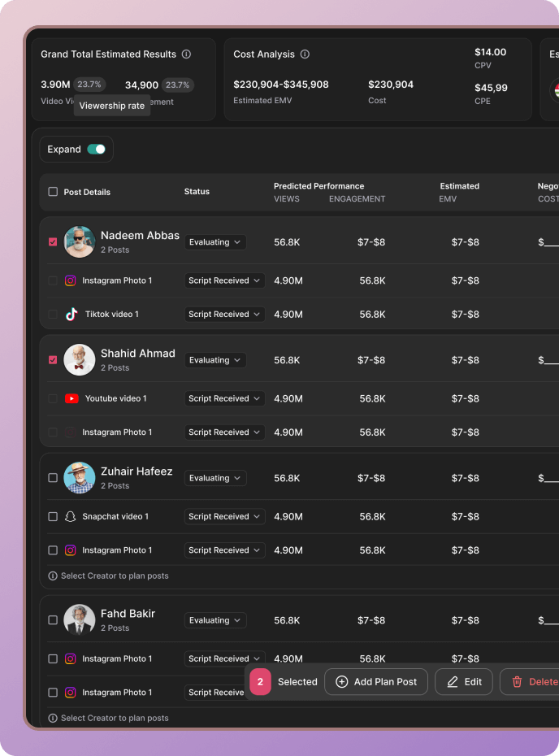Click Shahid Ahmad profile avatar
559x756 pixels.
pyautogui.click(x=80, y=359)
